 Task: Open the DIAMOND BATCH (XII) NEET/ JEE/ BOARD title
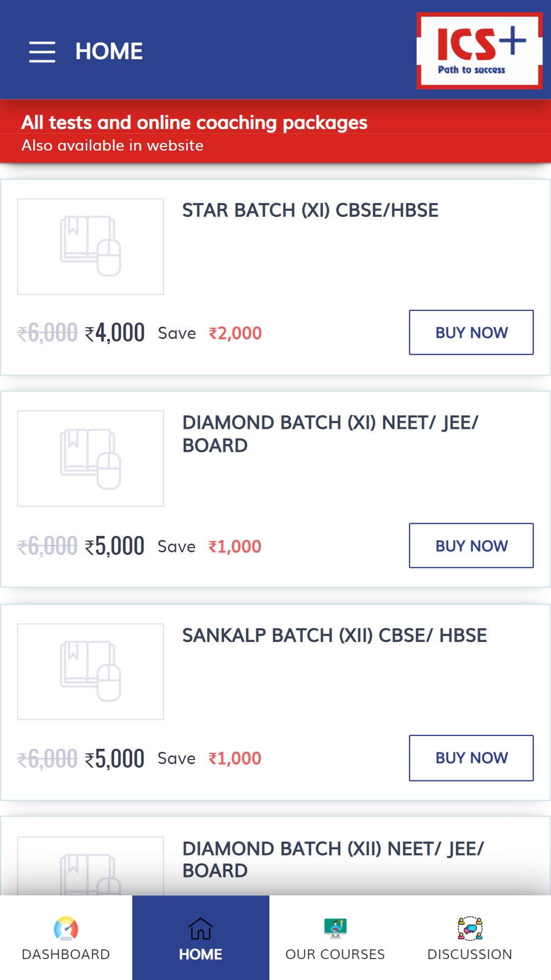coord(333,860)
